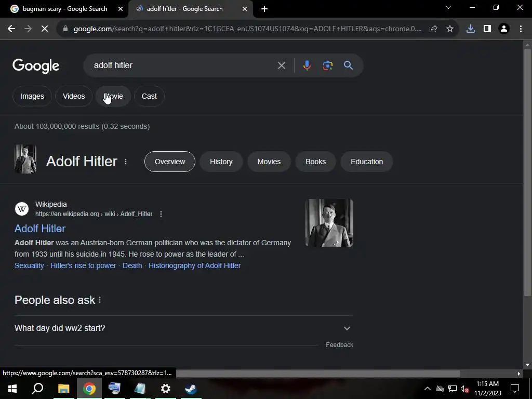Open Steam from the taskbar
This screenshot has width=532, height=399.
coord(191,389)
